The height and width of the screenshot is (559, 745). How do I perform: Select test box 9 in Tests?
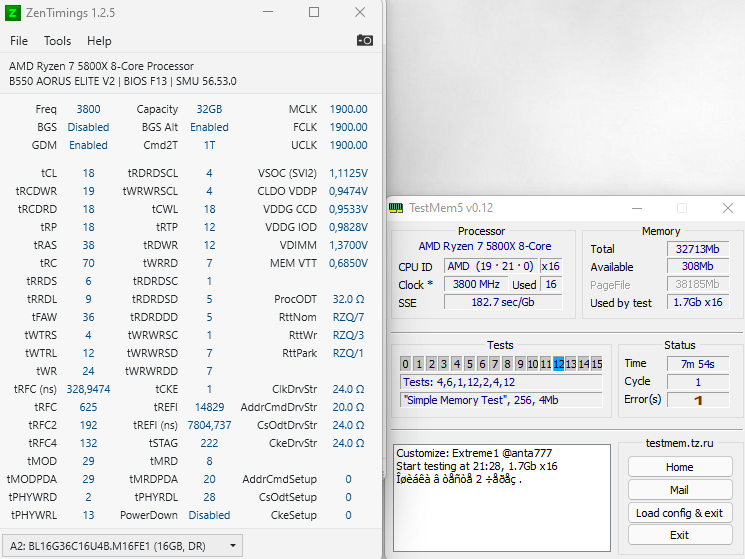tap(520, 364)
